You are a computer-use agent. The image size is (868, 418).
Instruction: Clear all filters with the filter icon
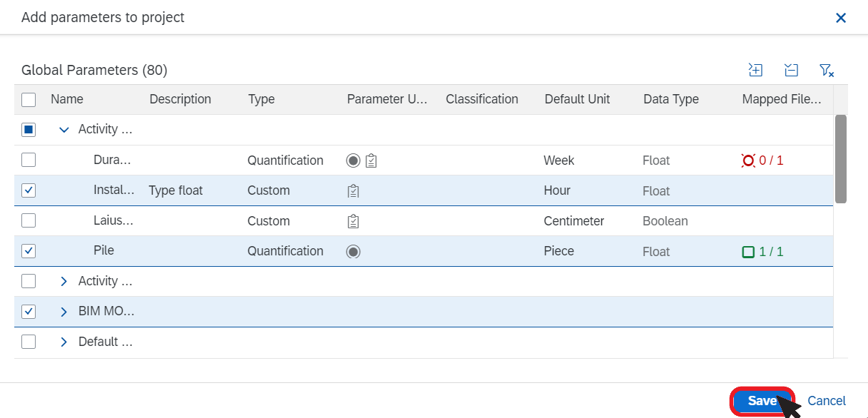coord(827,70)
